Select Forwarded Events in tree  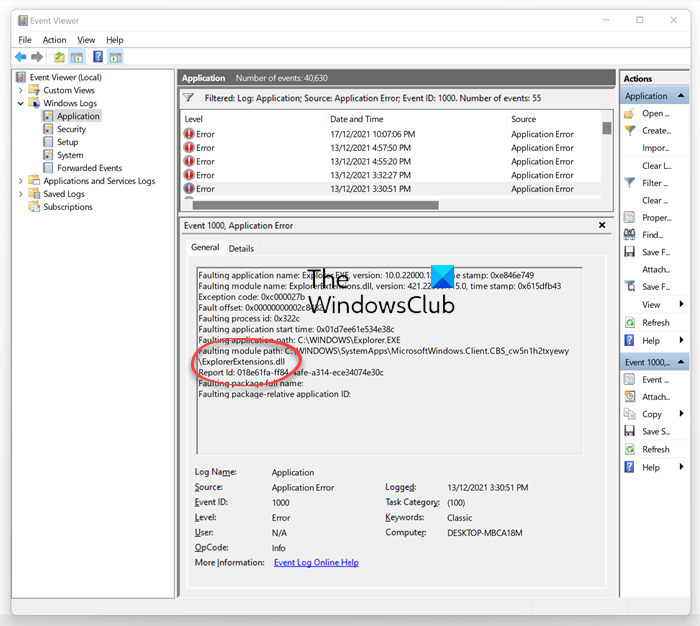89,168
